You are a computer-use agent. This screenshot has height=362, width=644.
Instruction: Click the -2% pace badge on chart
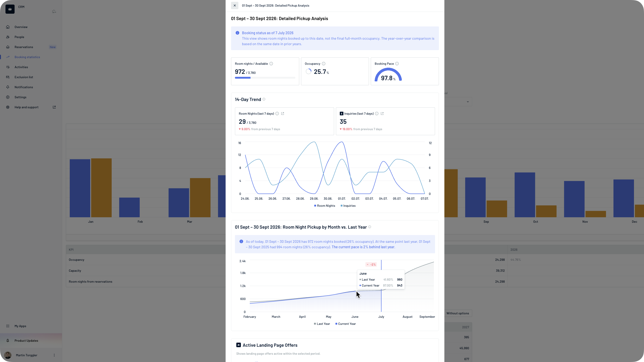pyautogui.click(x=371, y=264)
